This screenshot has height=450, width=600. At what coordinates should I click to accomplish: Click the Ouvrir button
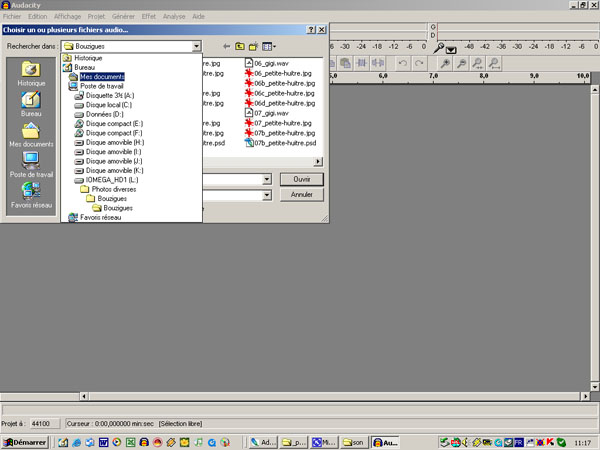302,179
